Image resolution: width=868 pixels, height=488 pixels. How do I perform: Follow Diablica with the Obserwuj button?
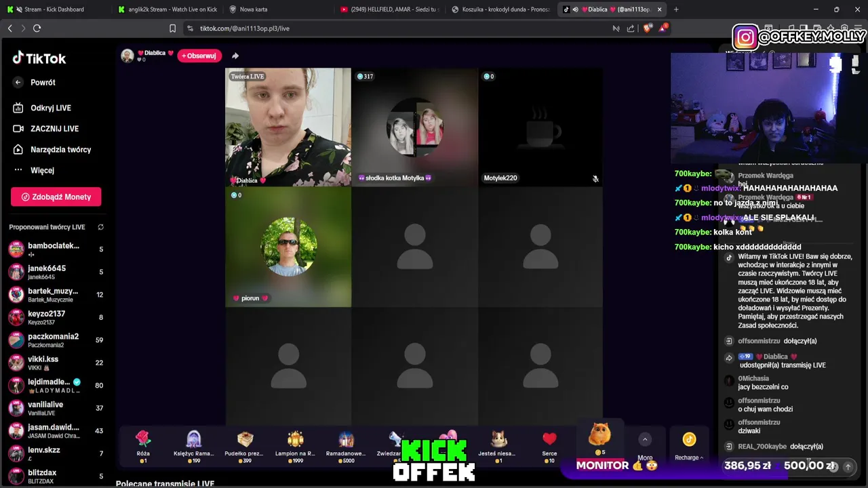coord(200,56)
